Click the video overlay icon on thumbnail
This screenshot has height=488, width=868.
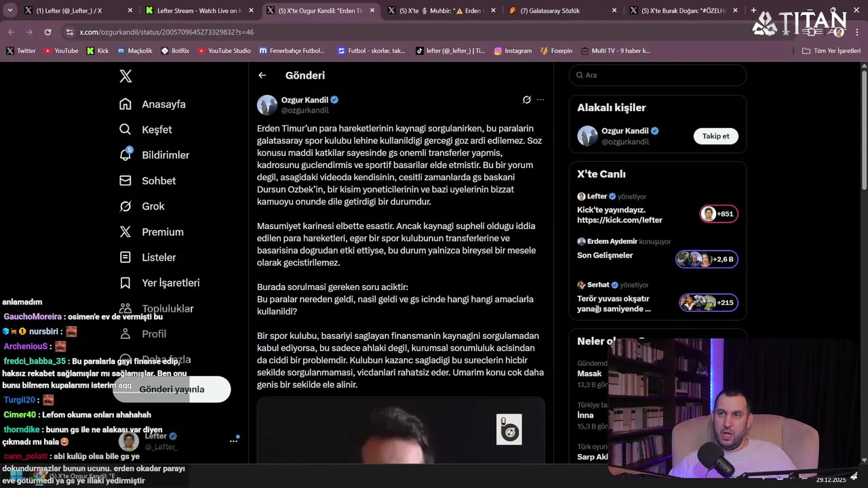tap(509, 430)
